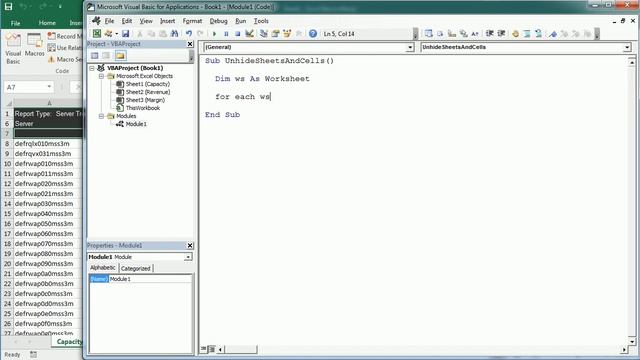Click cell defrqlx010mss3m in Excel row 8
This screenshot has height=360, width=640.
point(48,144)
